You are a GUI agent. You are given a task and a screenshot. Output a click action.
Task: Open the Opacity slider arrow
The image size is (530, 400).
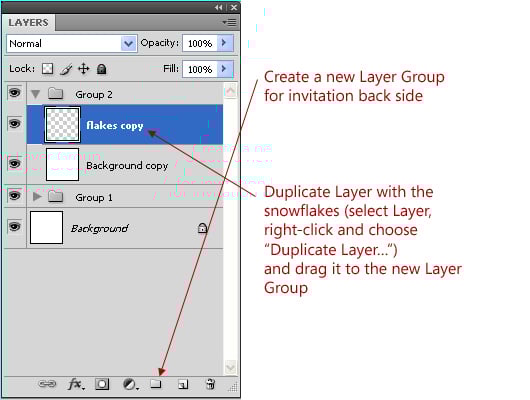coord(224,43)
